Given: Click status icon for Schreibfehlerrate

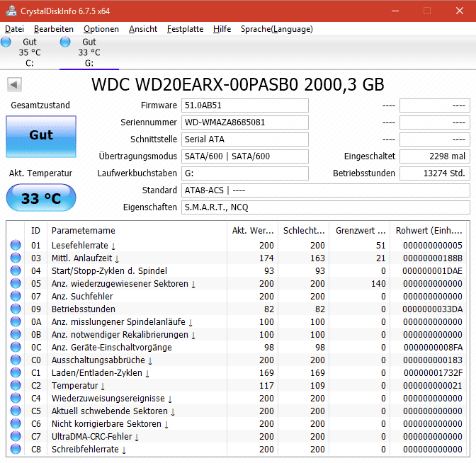Looking at the screenshot, I should (16, 449).
